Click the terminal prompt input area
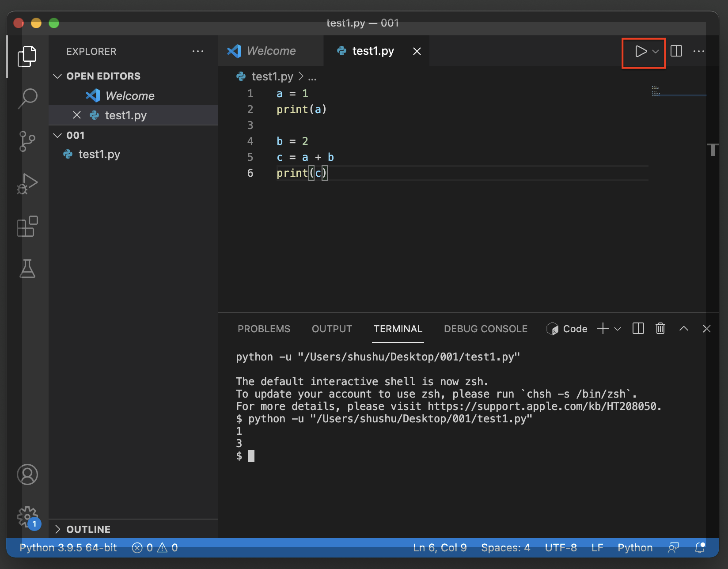The height and width of the screenshot is (569, 728). pyautogui.click(x=251, y=456)
